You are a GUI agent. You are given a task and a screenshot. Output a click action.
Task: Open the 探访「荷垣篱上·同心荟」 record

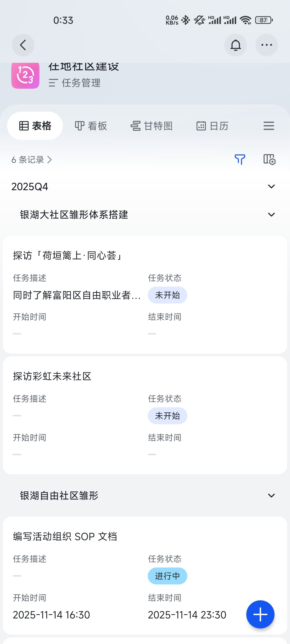pyautogui.click(x=67, y=256)
